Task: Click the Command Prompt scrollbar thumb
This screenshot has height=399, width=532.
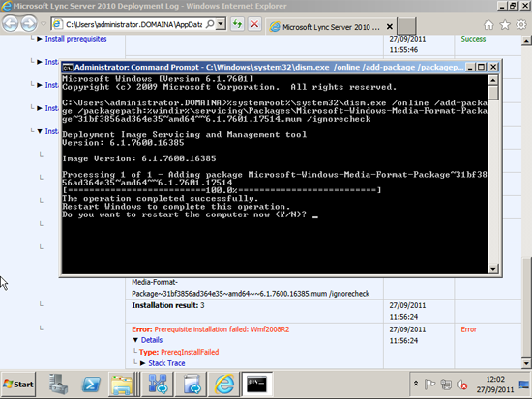Action: 492,92
